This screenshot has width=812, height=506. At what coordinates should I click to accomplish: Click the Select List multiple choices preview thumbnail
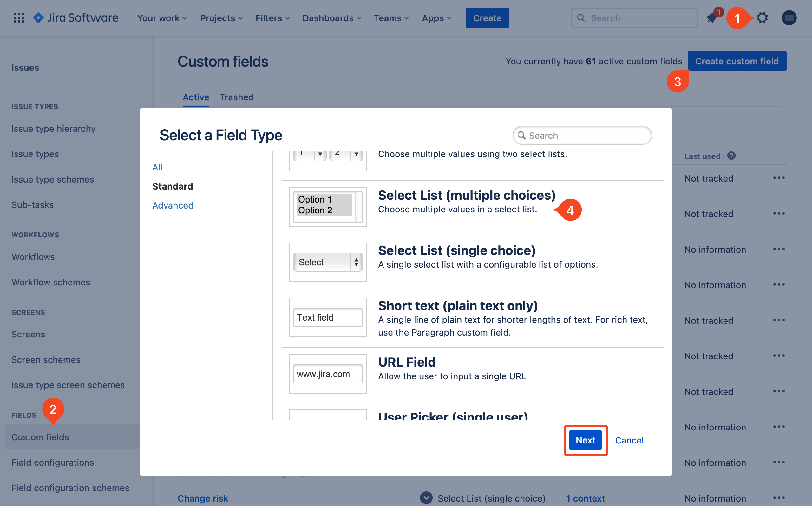pyautogui.click(x=328, y=207)
